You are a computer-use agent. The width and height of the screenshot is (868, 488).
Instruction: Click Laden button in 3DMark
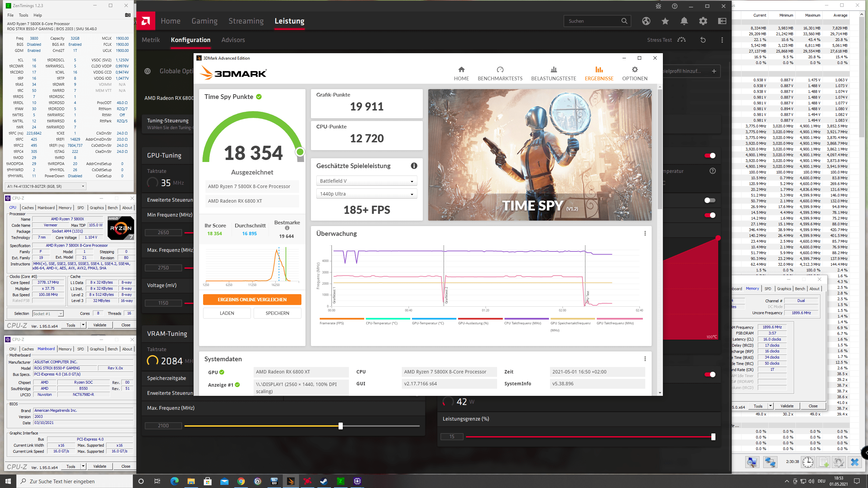(227, 313)
